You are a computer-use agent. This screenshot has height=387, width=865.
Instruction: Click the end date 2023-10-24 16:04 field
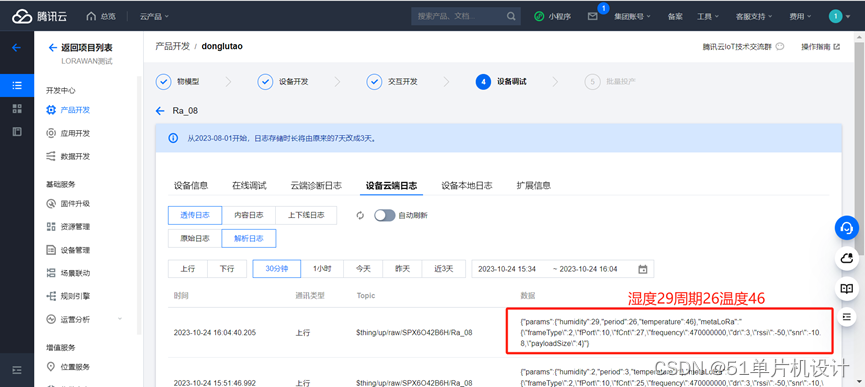[588, 270]
